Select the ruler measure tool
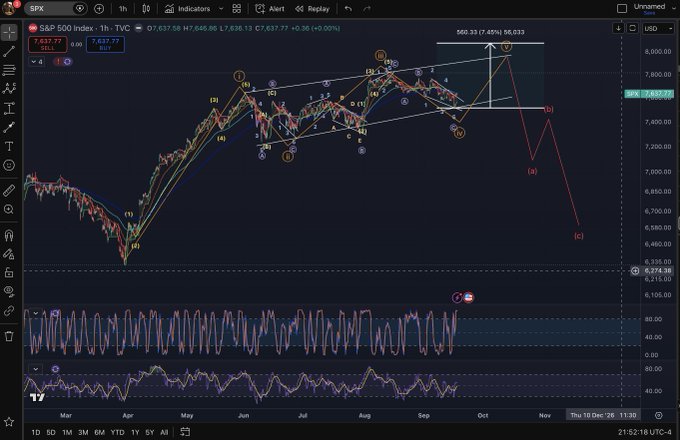680x440 pixels. 9,190
